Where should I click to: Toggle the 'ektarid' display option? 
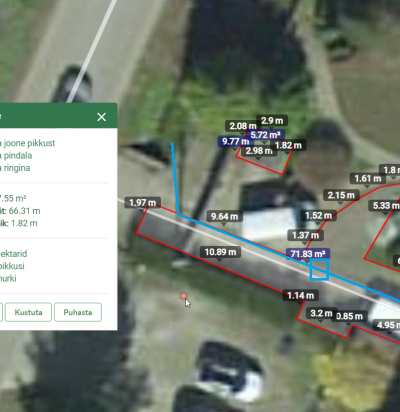[x=13, y=254]
